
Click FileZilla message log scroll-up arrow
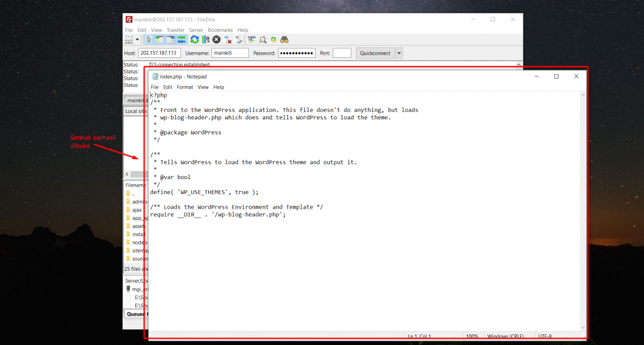[x=519, y=65]
